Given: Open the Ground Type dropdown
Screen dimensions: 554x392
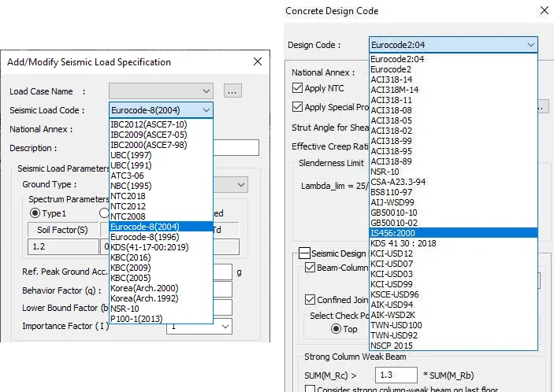Looking at the screenshot, I should 241,184.
